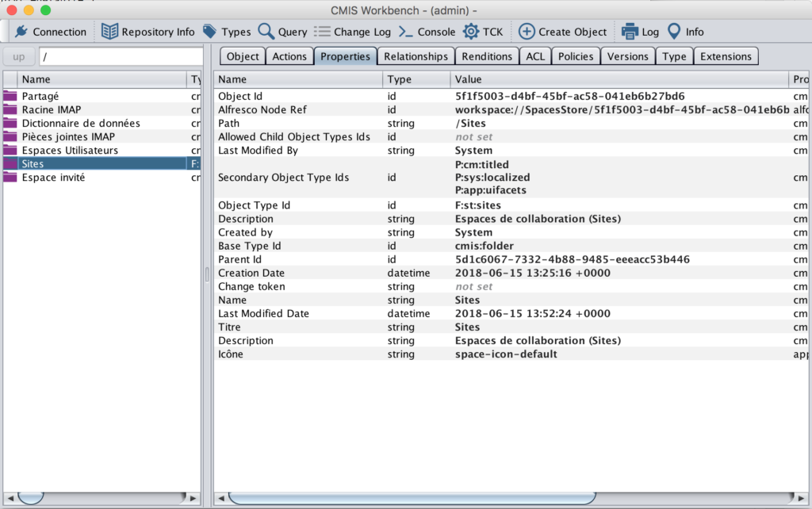Image resolution: width=812 pixels, height=509 pixels.
Task: Open the ACL tab
Action: tap(535, 56)
